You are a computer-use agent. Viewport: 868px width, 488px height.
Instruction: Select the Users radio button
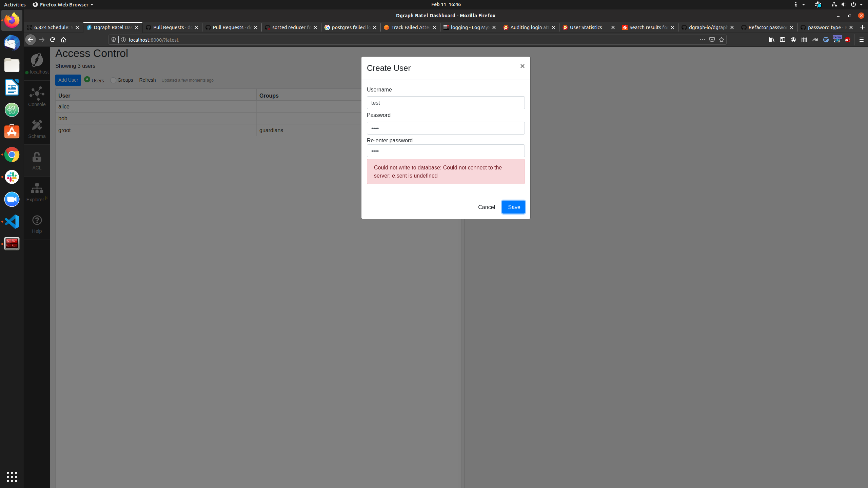pyautogui.click(x=87, y=80)
